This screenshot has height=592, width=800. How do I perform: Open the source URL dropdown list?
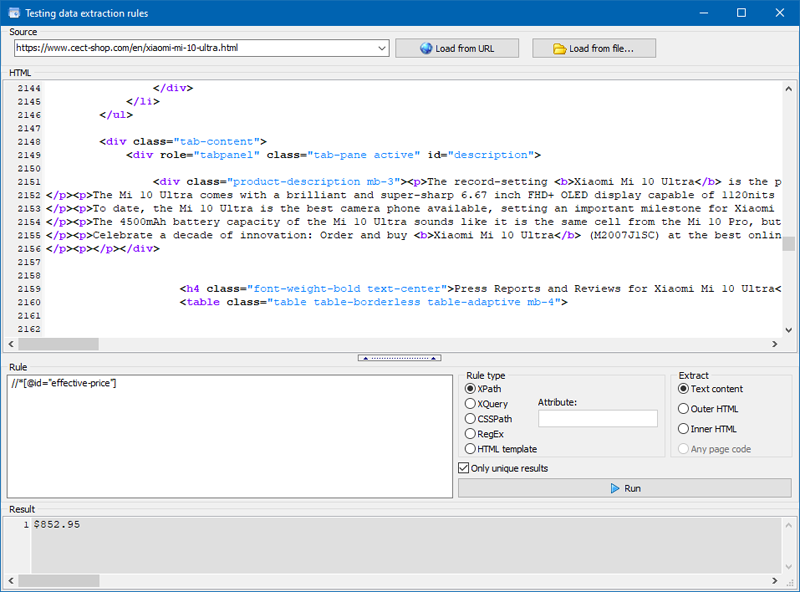pos(381,48)
